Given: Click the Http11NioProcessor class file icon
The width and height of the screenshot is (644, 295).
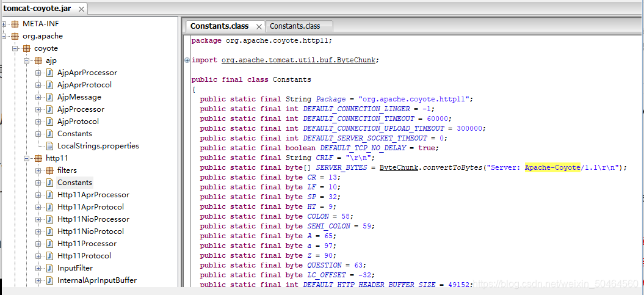Looking at the screenshot, I should coord(49,219).
